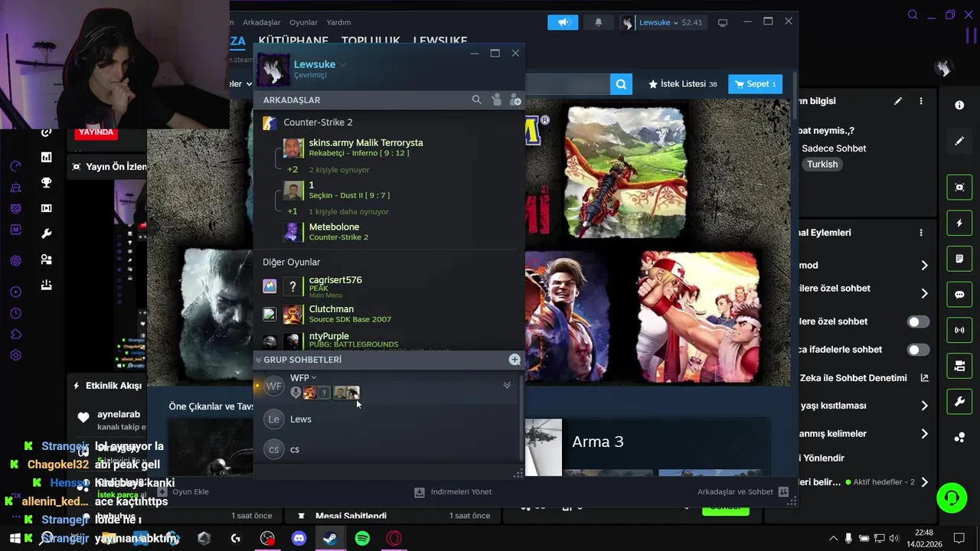Click the green headset support button
The image size is (980, 551).
(x=952, y=498)
